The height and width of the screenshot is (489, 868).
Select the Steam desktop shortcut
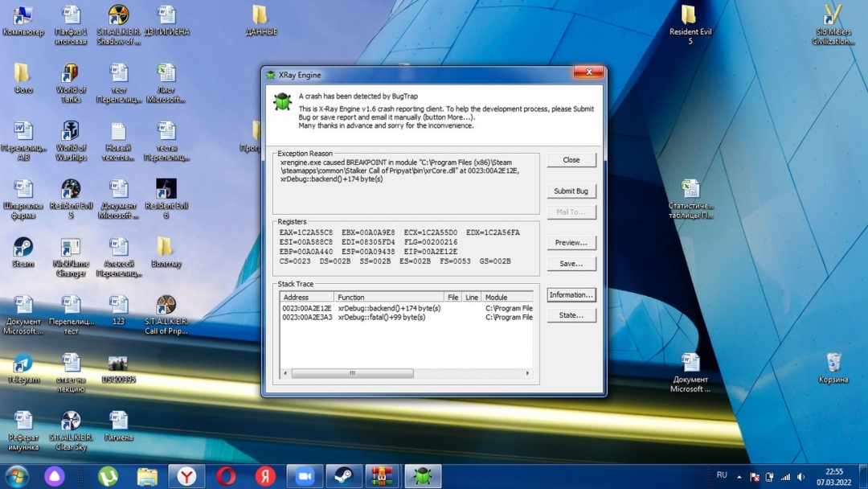point(23,252)
